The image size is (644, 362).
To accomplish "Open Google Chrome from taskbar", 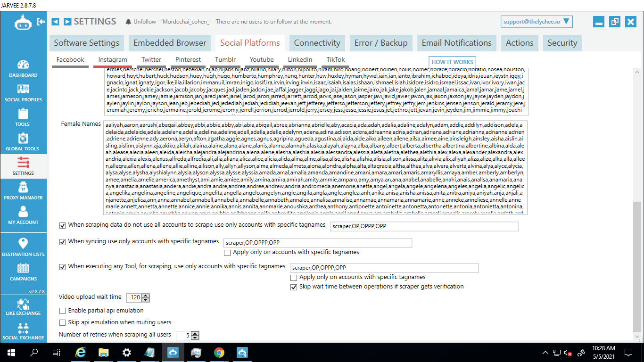I will point(219,352).
